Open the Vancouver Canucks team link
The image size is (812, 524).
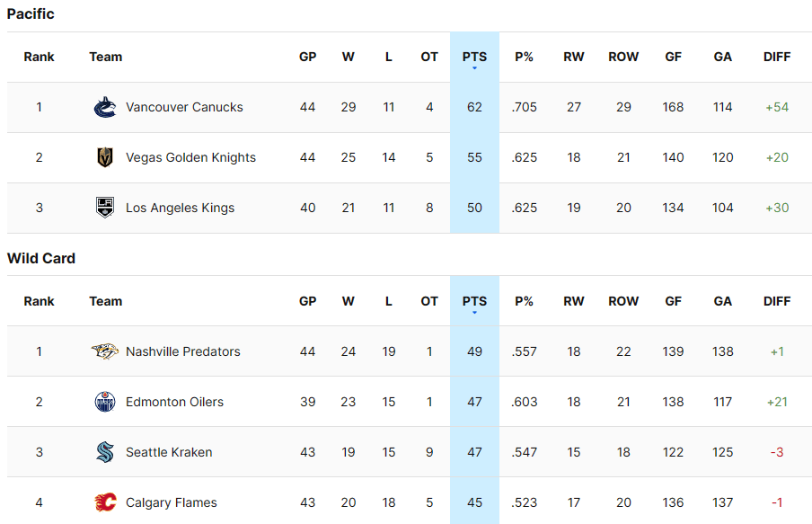[x=184, y=107]
